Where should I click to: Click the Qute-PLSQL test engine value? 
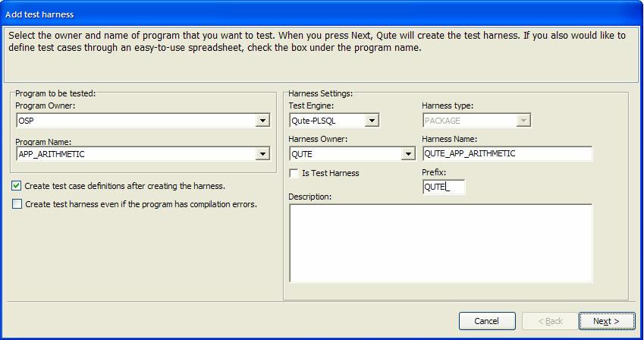tap(313, 121)
